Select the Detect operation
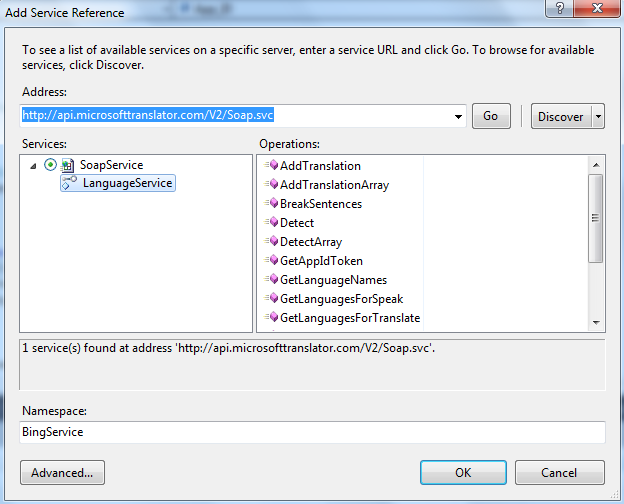 click(296, 223)
